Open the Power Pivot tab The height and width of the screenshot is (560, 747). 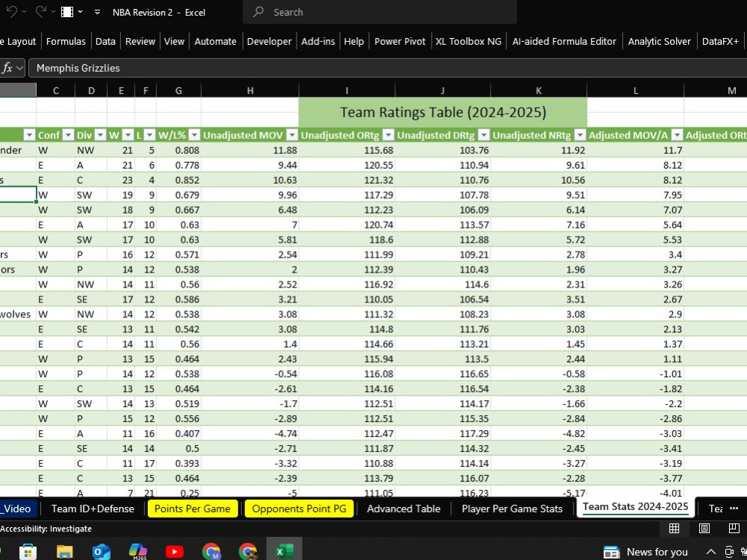pos(400,41)
